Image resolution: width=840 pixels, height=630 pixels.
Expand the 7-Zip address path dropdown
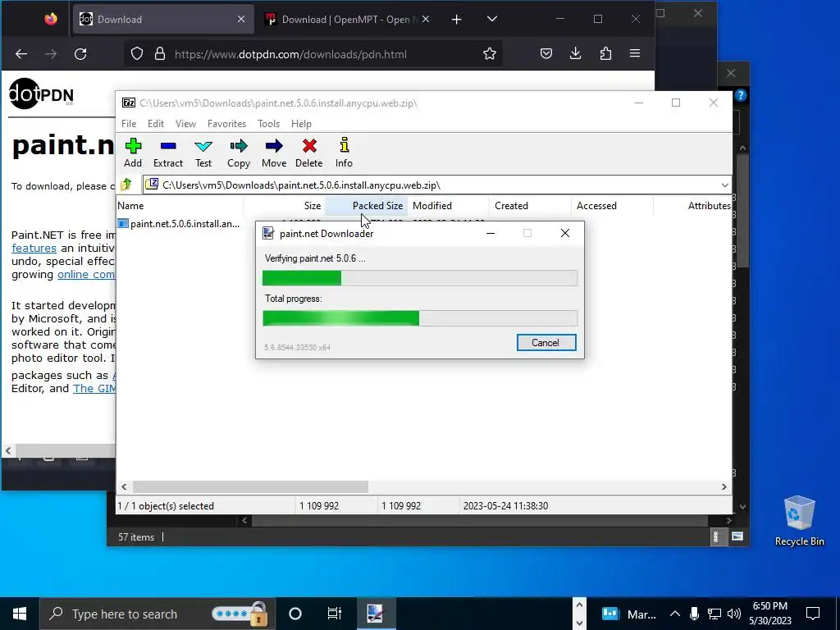(724, 185)
